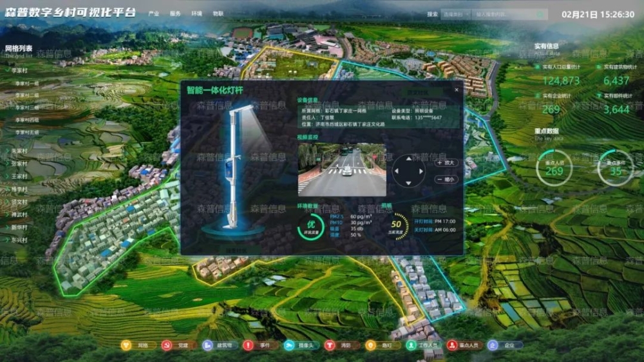Click the 摄像头 camera icon

[x=289, y=345]
